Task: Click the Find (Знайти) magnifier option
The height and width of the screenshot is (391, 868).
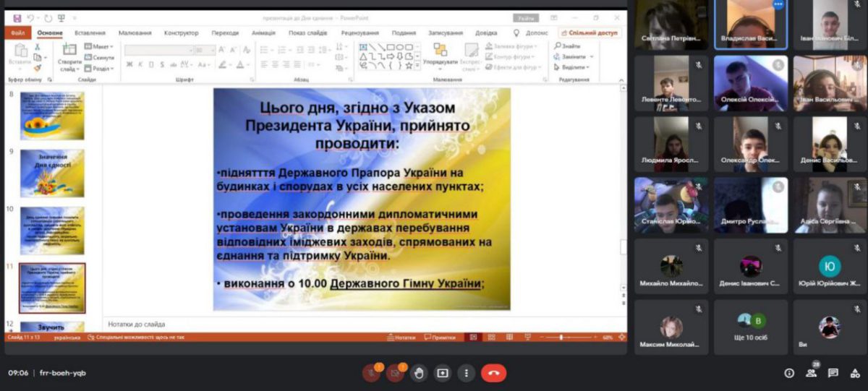Action: pos(567,46)
